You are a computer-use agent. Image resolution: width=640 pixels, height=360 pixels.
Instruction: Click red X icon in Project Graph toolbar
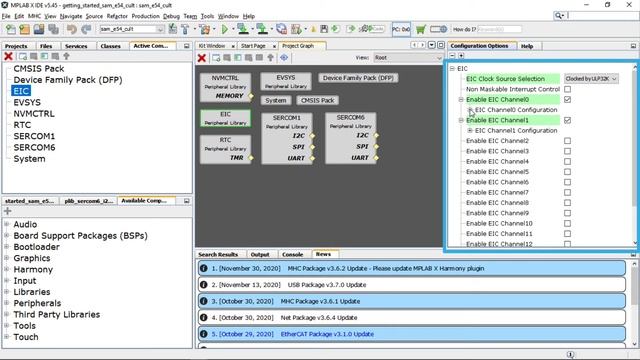click(202, 58)
